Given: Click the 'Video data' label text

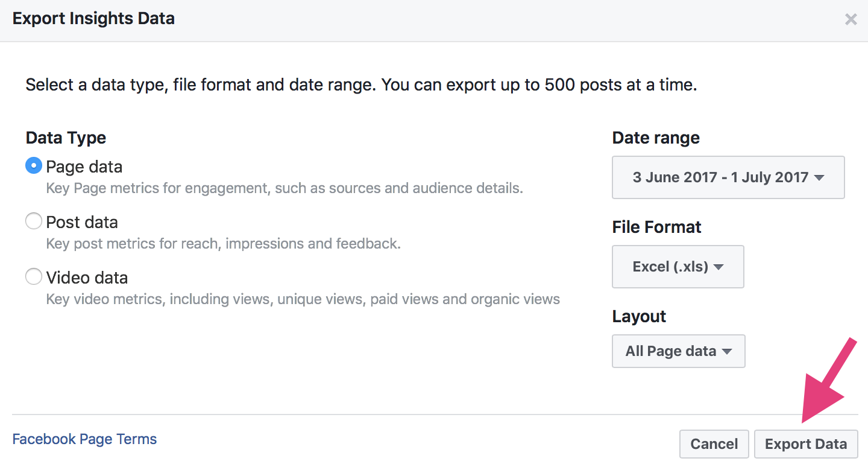Looking at the screenshot, I should [87, 278].
